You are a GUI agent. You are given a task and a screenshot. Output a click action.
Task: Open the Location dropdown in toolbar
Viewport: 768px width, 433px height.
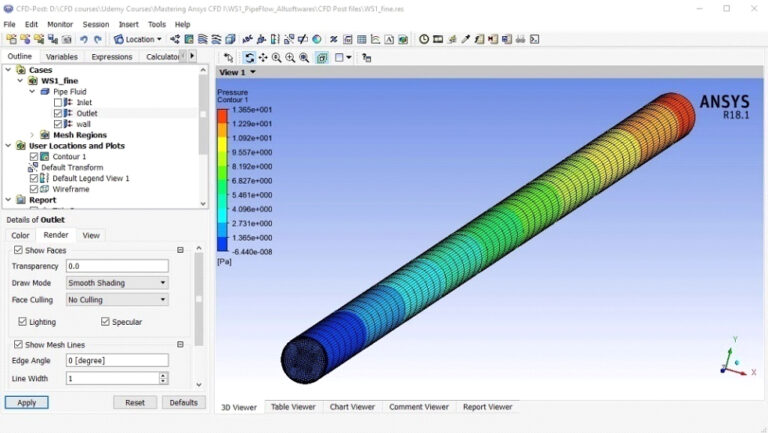pyautogui.click(x=138, y=39)
